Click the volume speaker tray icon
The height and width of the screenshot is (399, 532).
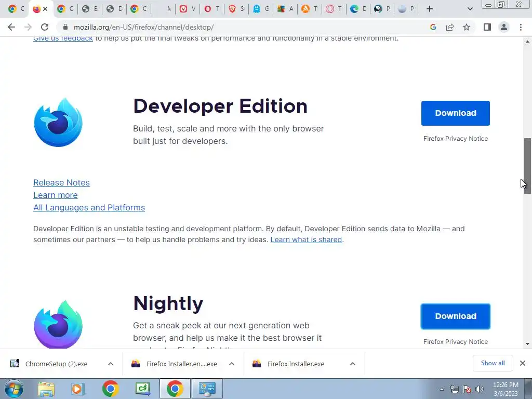pos(479,389)
